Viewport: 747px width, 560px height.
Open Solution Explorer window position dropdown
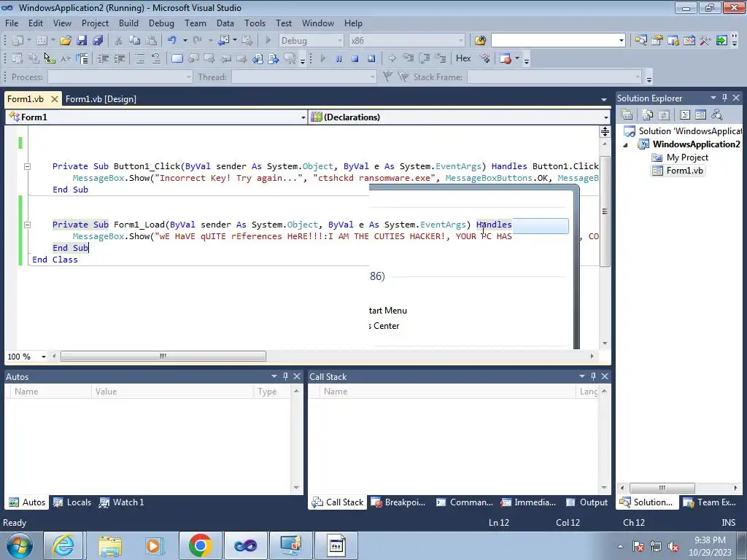(x=713, y=98)
